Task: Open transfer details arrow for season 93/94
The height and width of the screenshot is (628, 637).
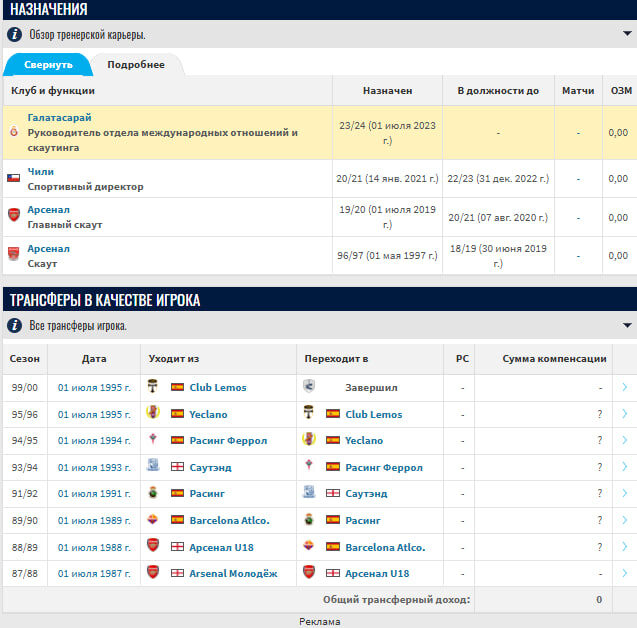Action: click(x=625, y=466)
